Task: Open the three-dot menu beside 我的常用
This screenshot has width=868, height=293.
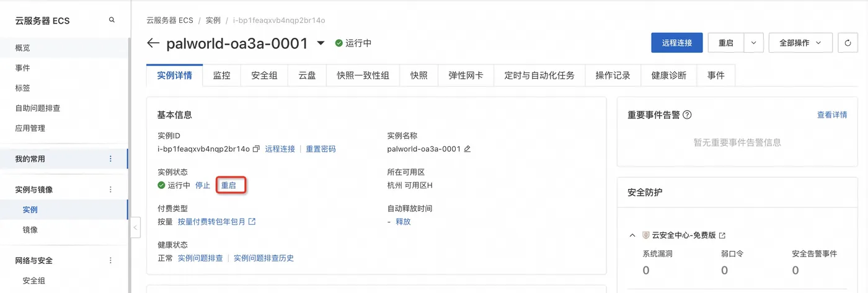Action: pyautogui.click(x=111, y=159)
